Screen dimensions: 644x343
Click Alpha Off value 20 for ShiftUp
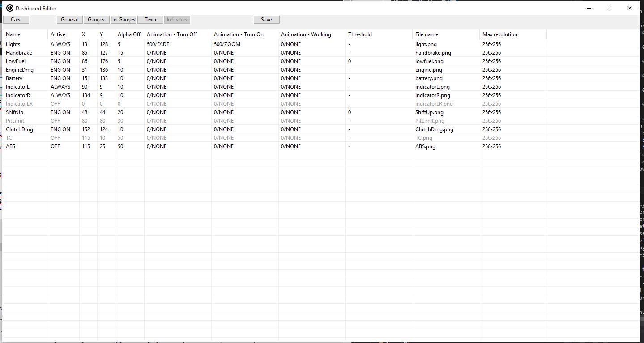point(120,112)
